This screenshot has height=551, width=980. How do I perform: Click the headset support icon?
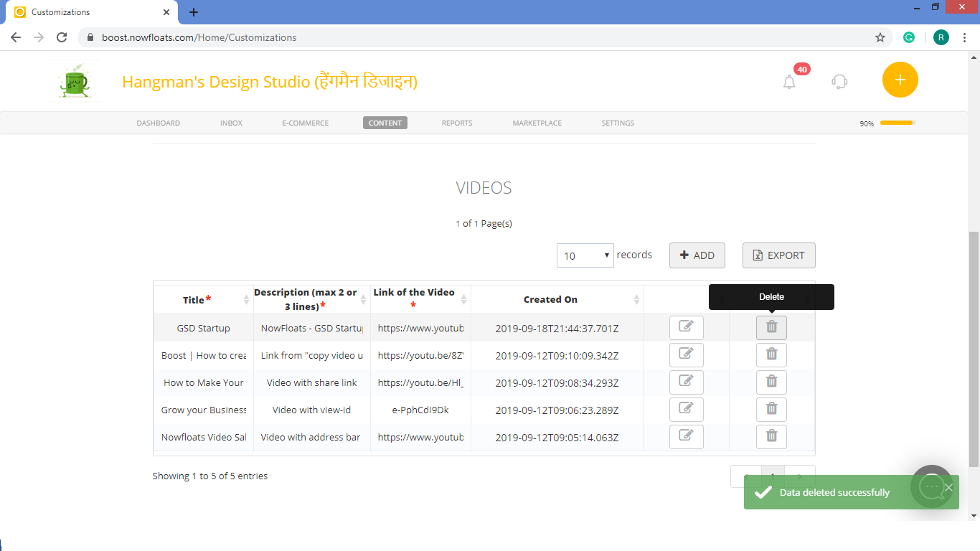tap(839, 81)
